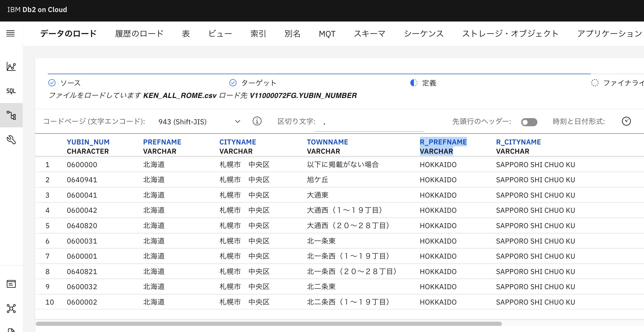Select the ターゲット step checkmark
Viewport: 644px width, 332px height.
click(232, 83)
